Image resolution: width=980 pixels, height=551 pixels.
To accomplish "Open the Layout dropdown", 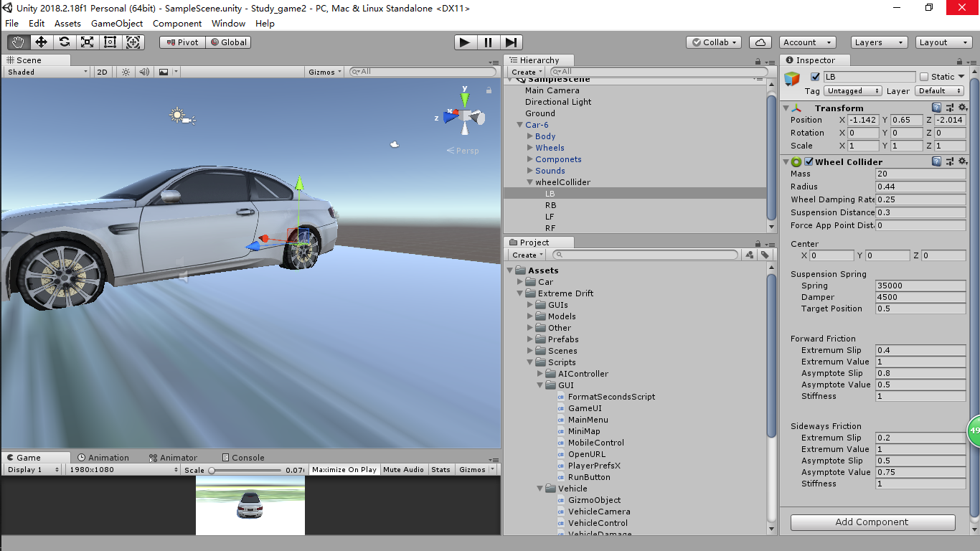I will 942,42.
